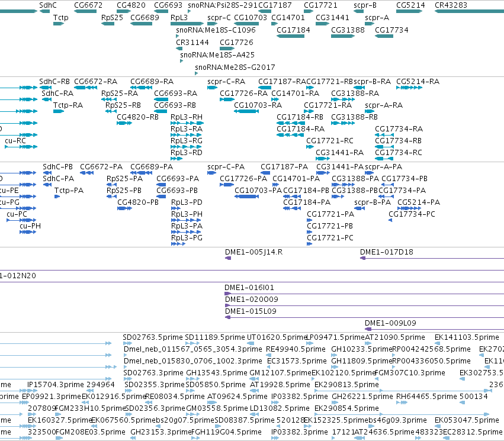The height and width of the screenshot is (441, 504).
Task: Click EST RE49940.5prime
Action: (296, 349)
